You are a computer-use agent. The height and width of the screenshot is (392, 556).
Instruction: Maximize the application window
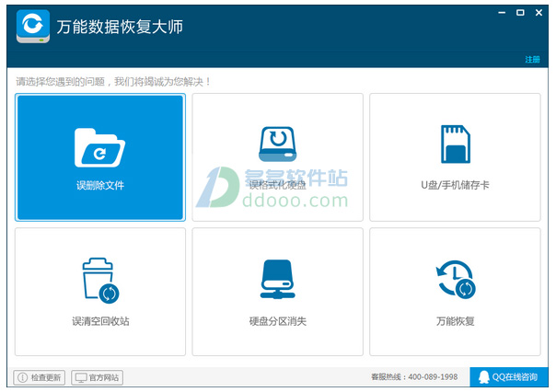point(520,13)
